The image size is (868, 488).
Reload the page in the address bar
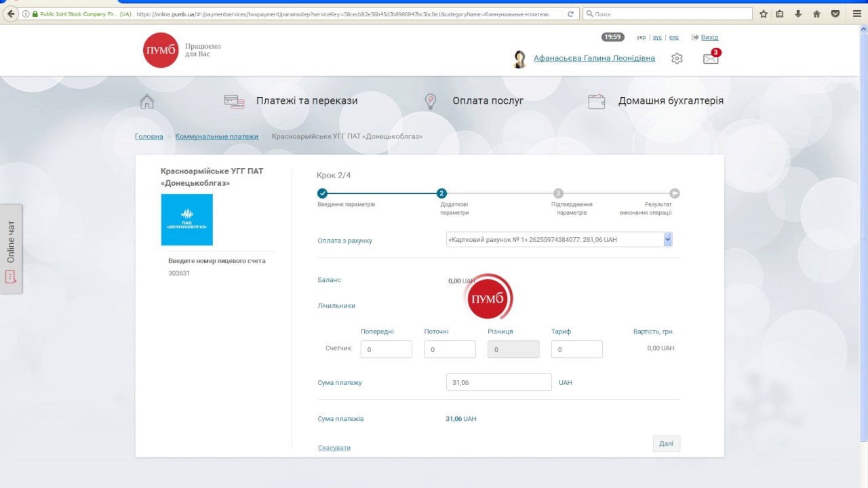[x=570, y=14]
